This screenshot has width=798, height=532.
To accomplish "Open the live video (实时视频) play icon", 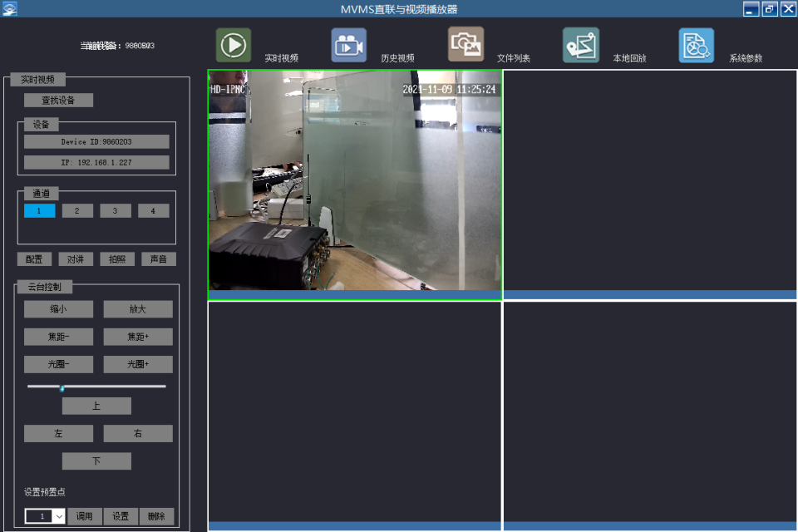I will 234,45.
